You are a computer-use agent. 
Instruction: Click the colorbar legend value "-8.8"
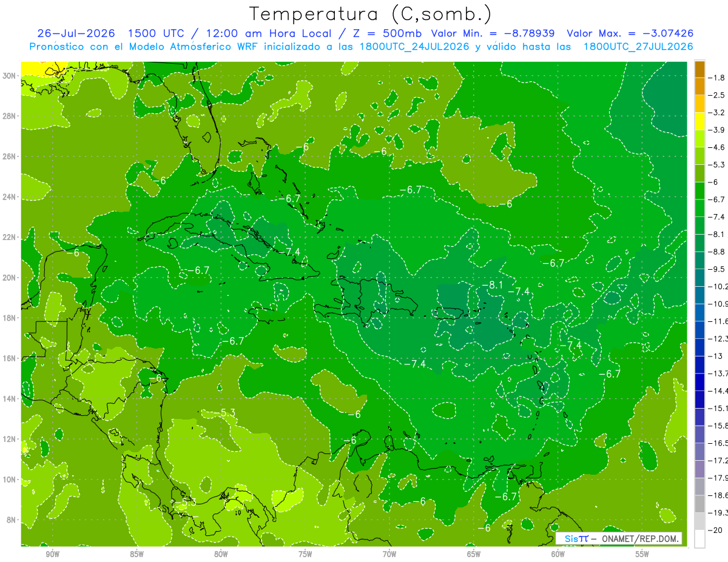point(717,252)
